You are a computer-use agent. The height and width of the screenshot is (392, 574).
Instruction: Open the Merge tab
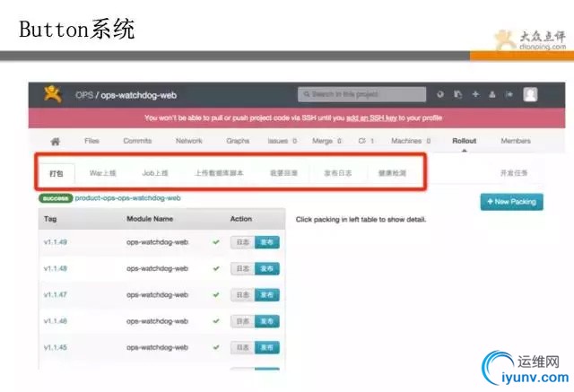(326, 141)
